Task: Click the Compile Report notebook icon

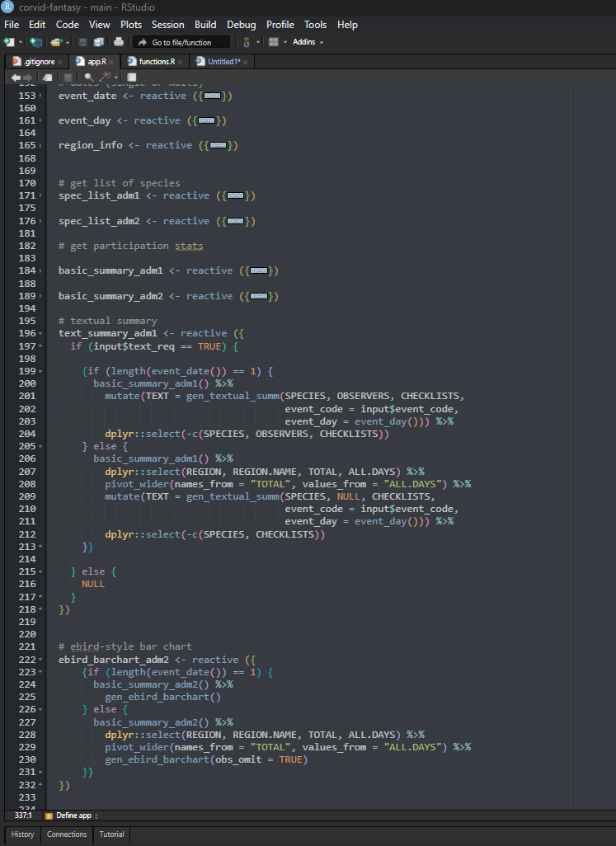Action: 132,77
